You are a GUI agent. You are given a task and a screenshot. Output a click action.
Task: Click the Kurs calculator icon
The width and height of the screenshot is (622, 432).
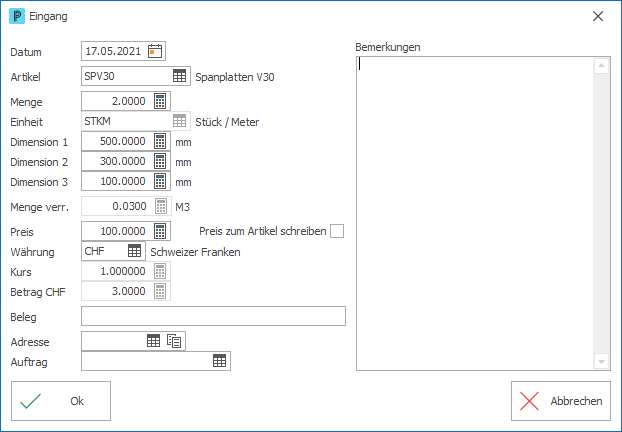click(x=160, y=271)
